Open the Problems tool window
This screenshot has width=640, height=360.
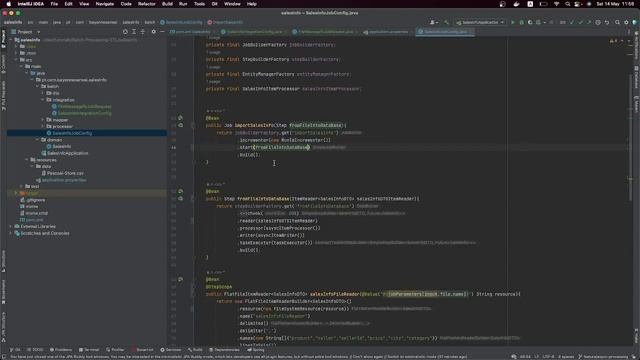coord(61,350)
